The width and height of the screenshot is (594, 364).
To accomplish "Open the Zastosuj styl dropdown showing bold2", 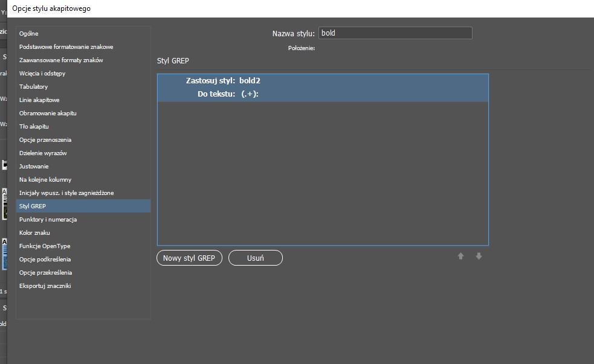I will pyautogui.click(x=254, y=80).
